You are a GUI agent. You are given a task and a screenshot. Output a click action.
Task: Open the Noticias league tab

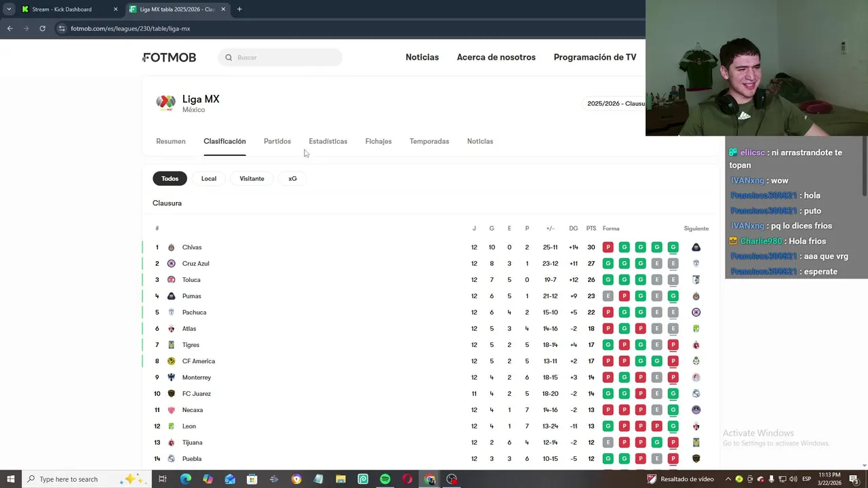tap(480, 141)
